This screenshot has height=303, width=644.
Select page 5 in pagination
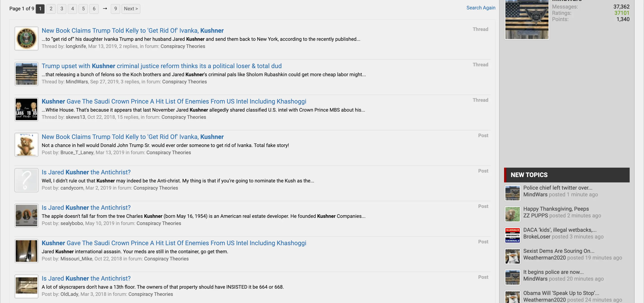[x=83, y=9]
